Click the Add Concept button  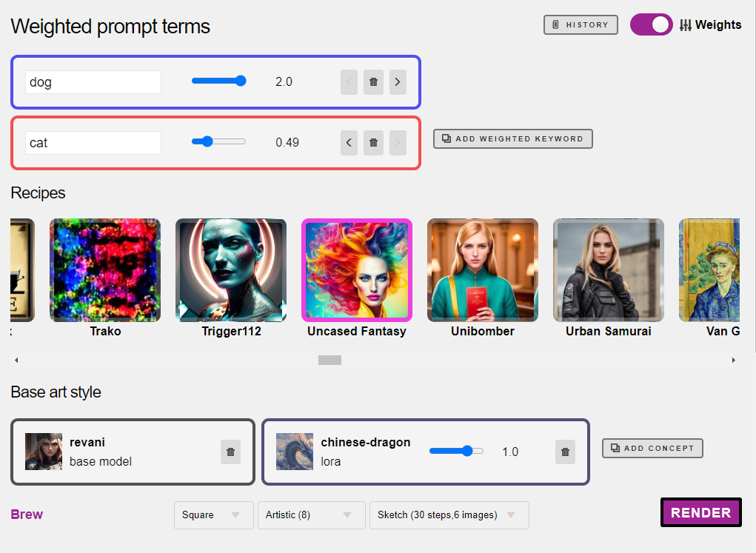[x=652, y=448]
